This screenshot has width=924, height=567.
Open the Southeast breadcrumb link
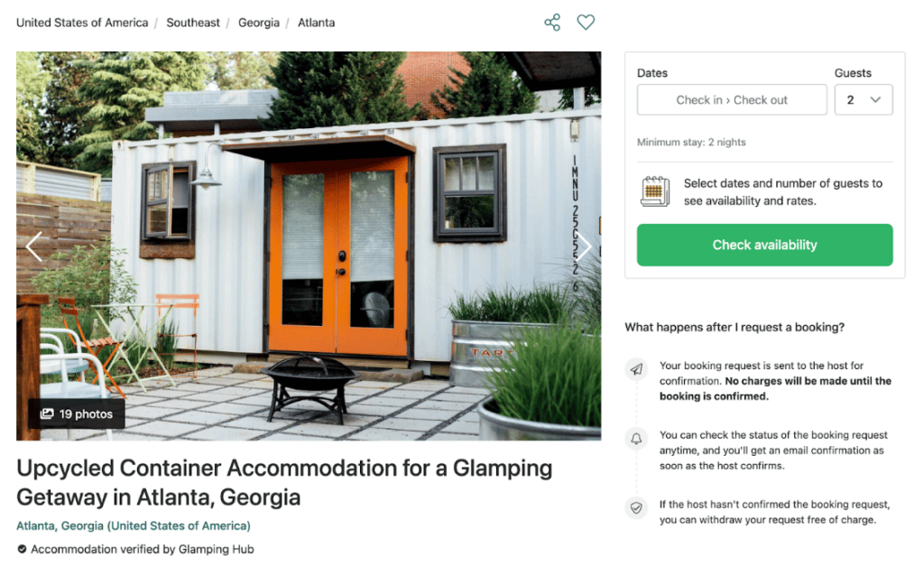(x=193, y=23)
